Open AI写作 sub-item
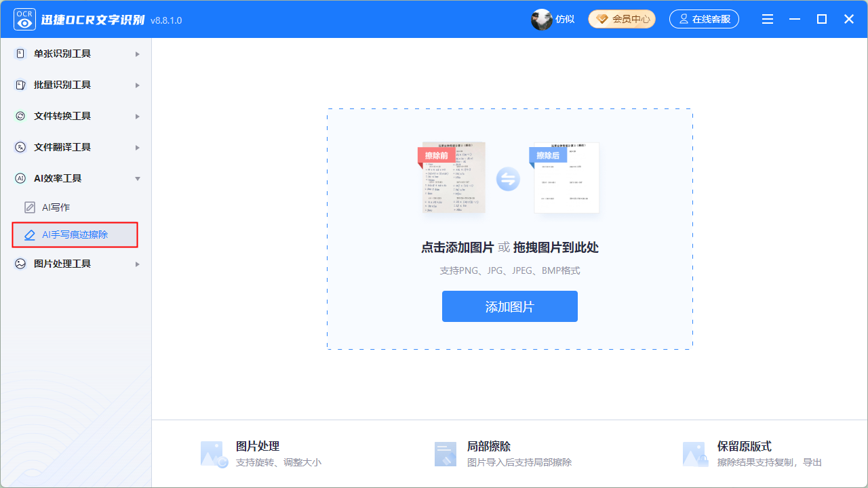The height and width of the screenshot is (488, 868). point(76,207)
